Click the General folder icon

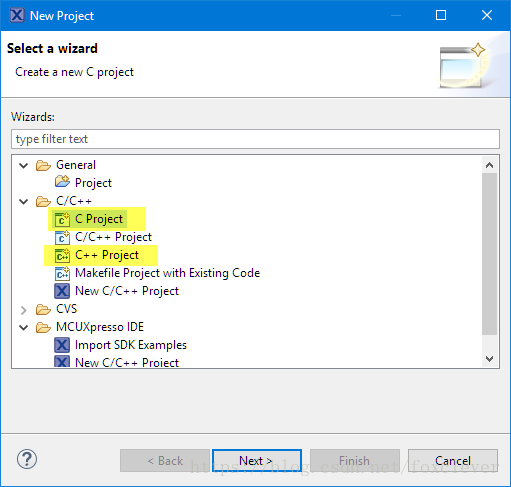coord(43,165)
